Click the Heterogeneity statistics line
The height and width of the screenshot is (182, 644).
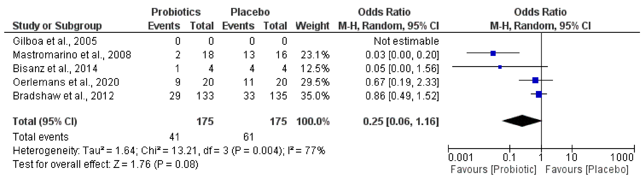click(169, 151)
